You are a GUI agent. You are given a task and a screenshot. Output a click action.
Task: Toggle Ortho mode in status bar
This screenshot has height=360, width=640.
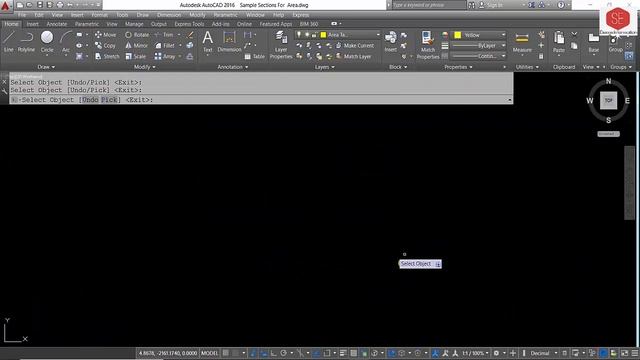[273, 353]
